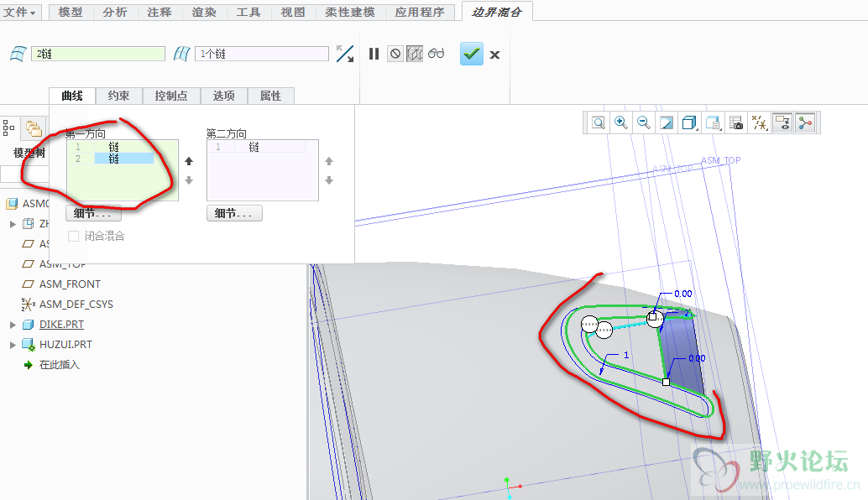Screen dimensions: 868x500
Task: Enable the 闭合混合 checkbox
Action: [73, 237]
